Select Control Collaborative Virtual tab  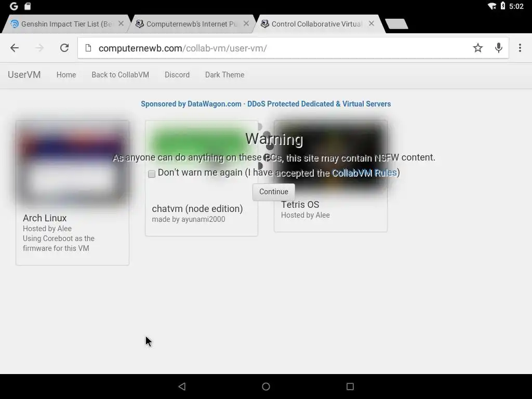coord(316,24)
